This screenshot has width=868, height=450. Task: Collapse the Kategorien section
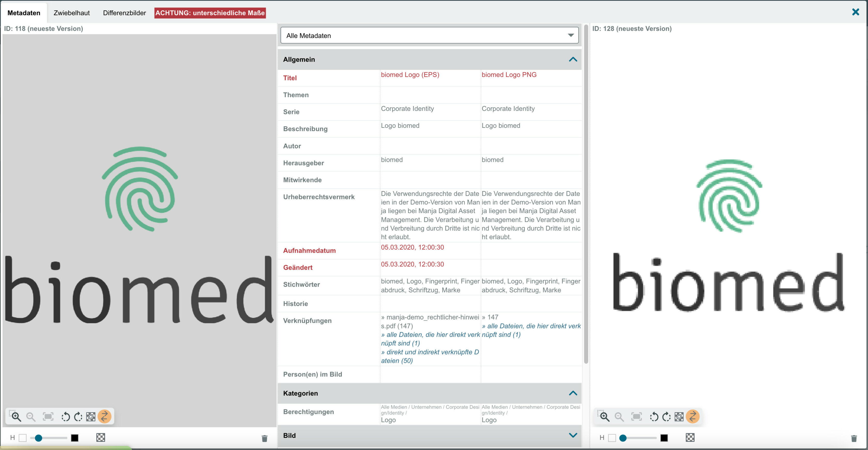[573, 393]
